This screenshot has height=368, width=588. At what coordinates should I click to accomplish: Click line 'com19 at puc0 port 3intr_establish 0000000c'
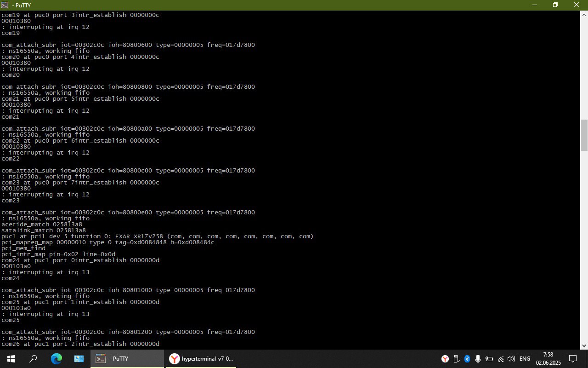[x=80, y=15]
